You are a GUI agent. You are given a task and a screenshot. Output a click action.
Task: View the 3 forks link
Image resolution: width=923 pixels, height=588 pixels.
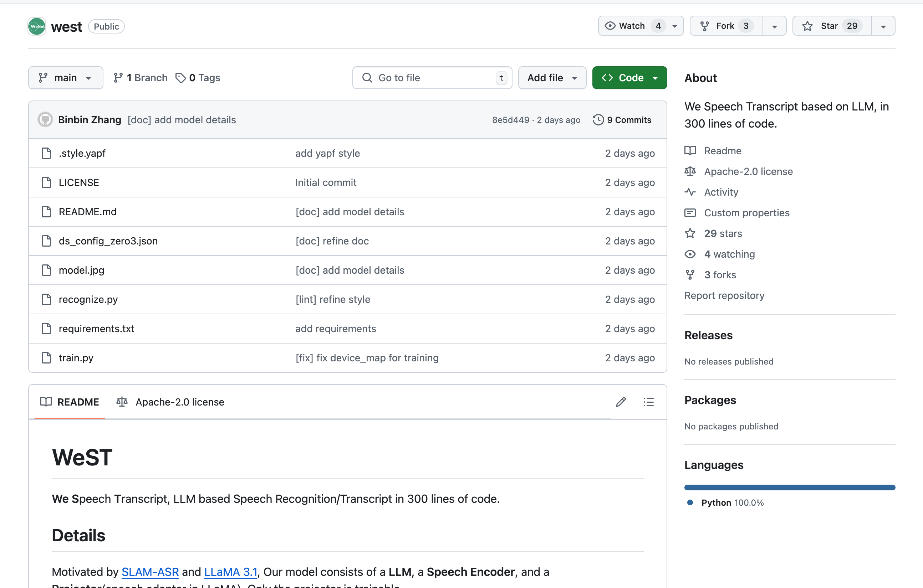pyautogui.click(x=710, y=275)
